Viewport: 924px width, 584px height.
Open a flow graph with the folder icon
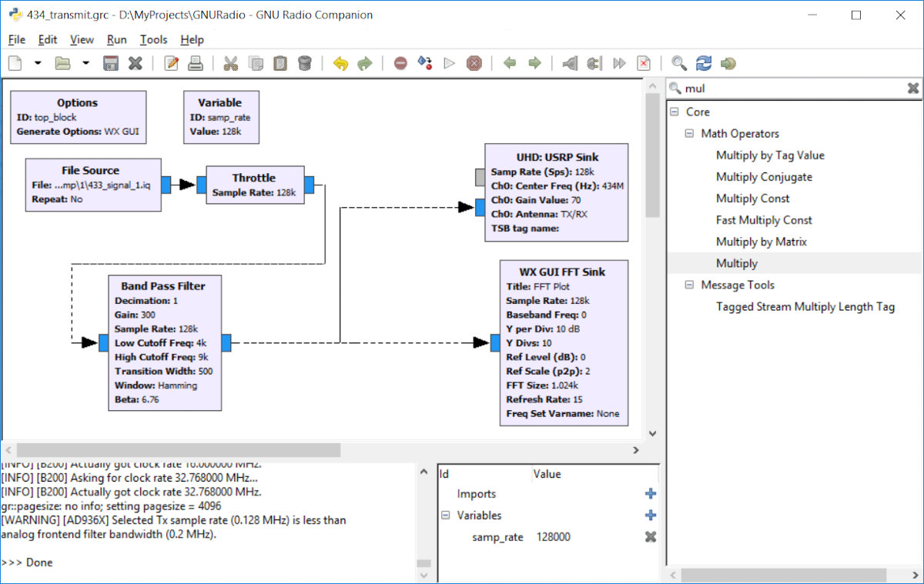[62, 63]
